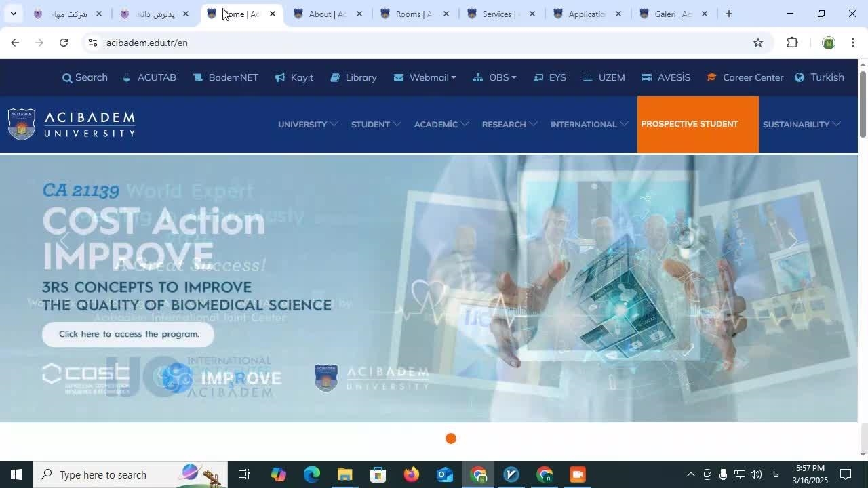Screen dimensions: 868x488
Task: Show next carousel slide arrow
Action: tap(793, 241)
